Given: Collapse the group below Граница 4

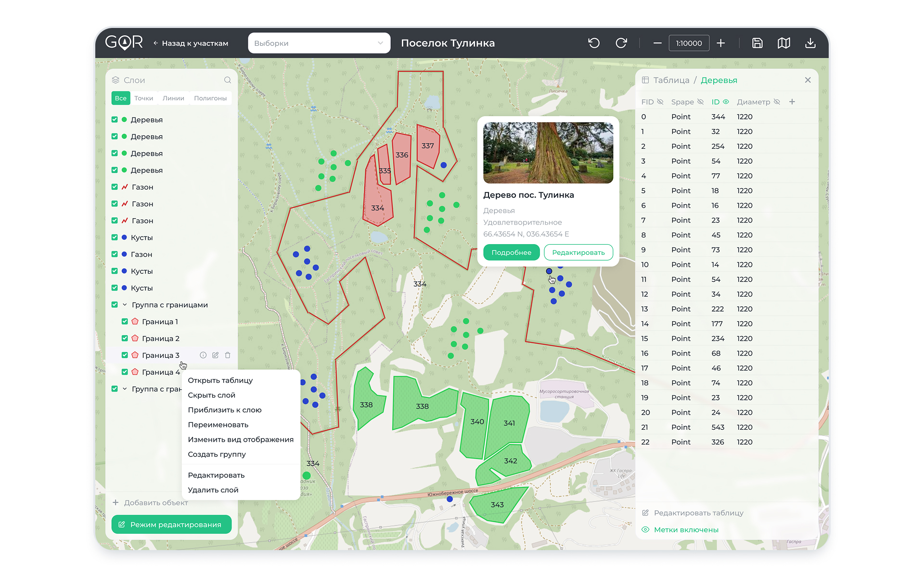Looking at the screenshot, I should click(125, 389).
